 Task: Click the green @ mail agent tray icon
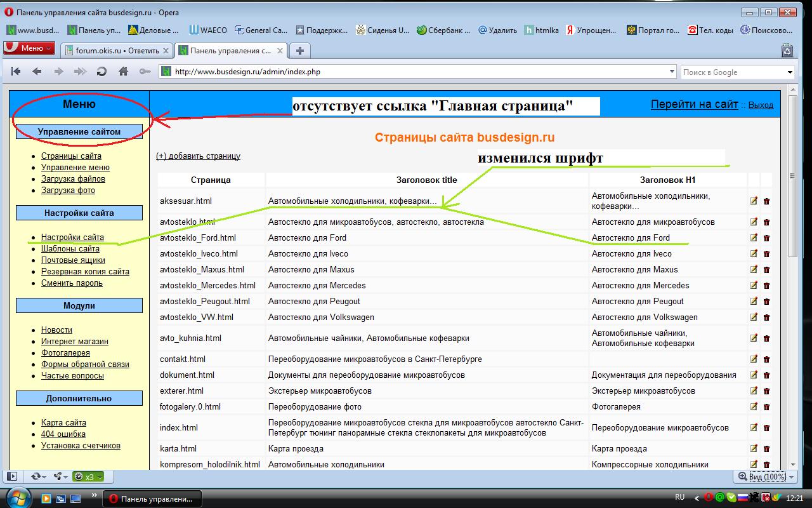(x=719, y=497)
